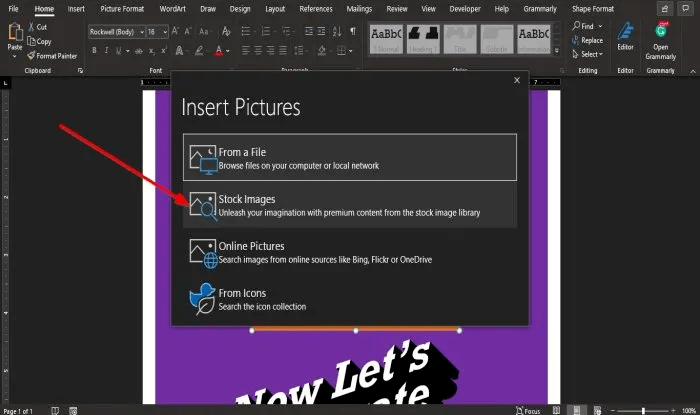Switch to the Insert tab
The width and height of the screenshot is (700, 415).
pos(76,8)
